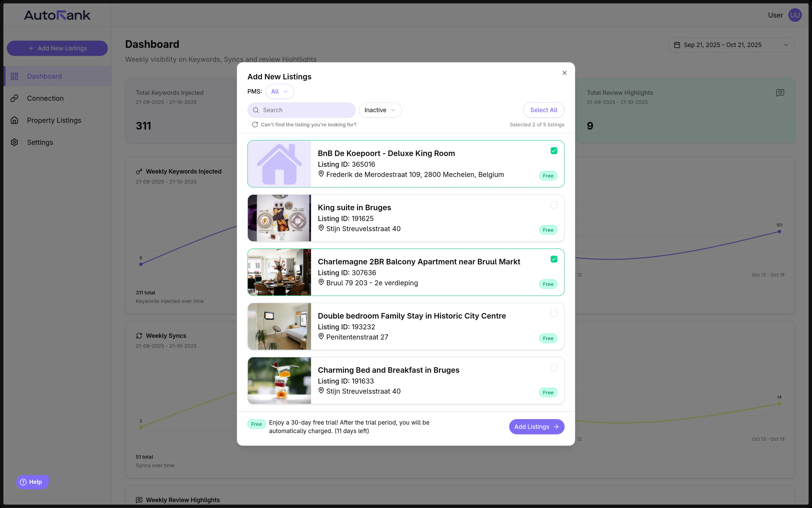The width and height of the screenshot is (812, 508).
Task: Click location pin beside Penitentenstraat 27
Action: pos(321,336)
